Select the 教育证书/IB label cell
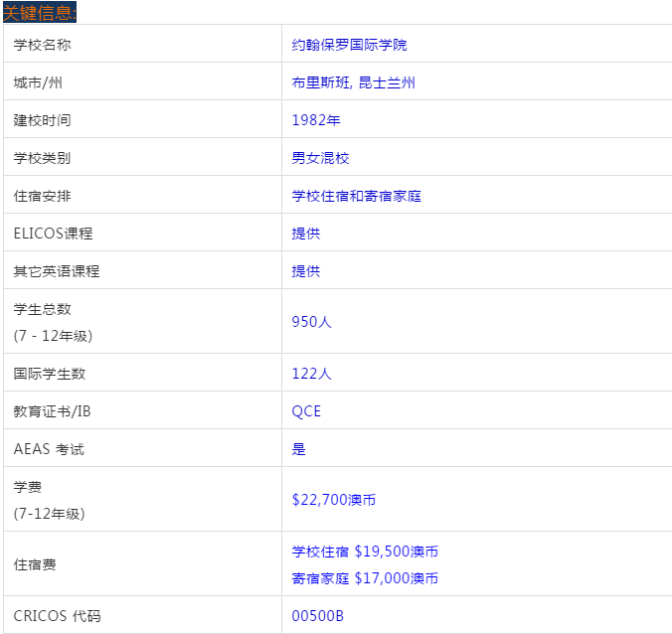672x634 pixels. (x=59, y=411)
